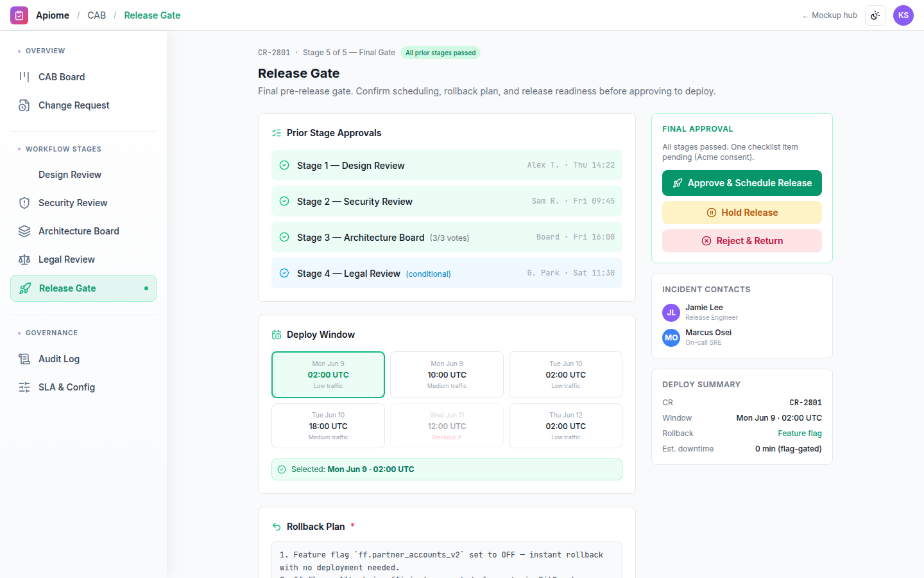Image resolution: width=924 pixels, height=578 pixels.
Task: Click the 0 min (flag-gated) downtime value
Action: pos(789,449)
